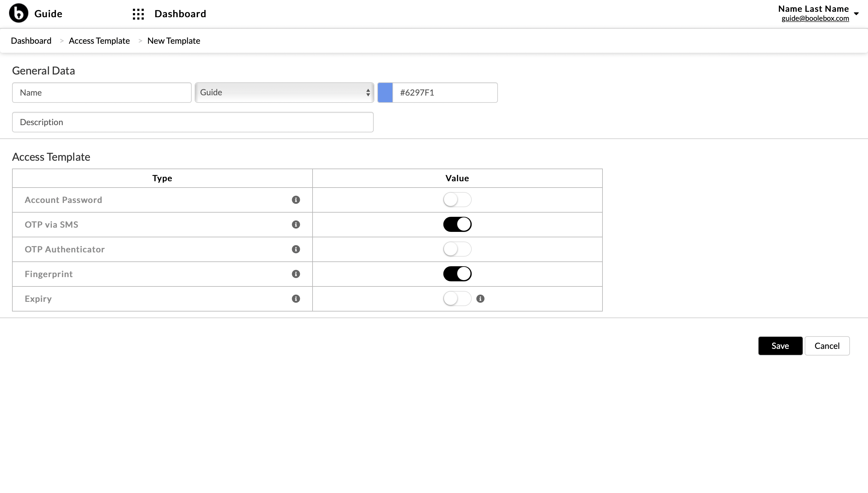Open guide@boolebox.com email link
The width and height of the screenshot is (868, 493).
click(815, 18)
